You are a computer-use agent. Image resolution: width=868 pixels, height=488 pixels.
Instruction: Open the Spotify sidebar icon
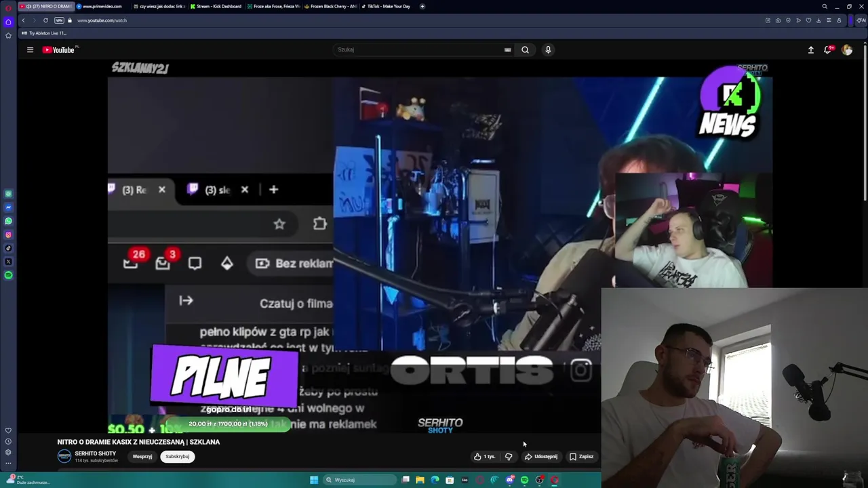8,275
